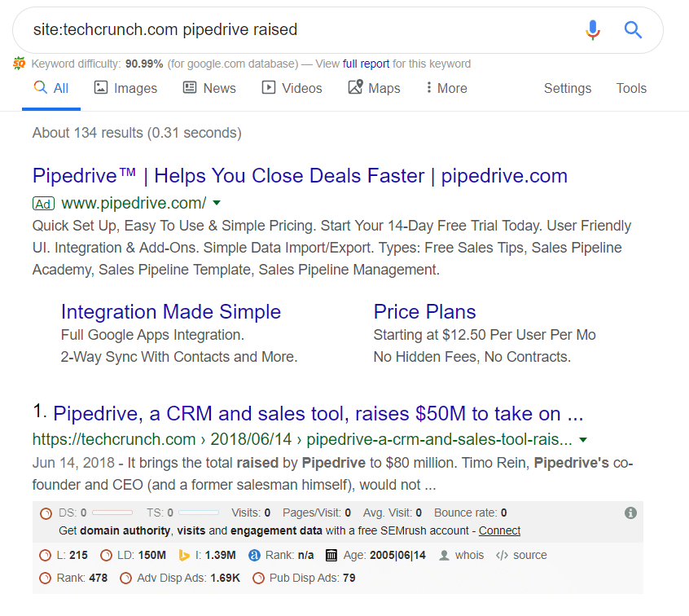Click the circle icon beside Pub Disp Ads
689x616 pixels.
(x=258, y=578)
